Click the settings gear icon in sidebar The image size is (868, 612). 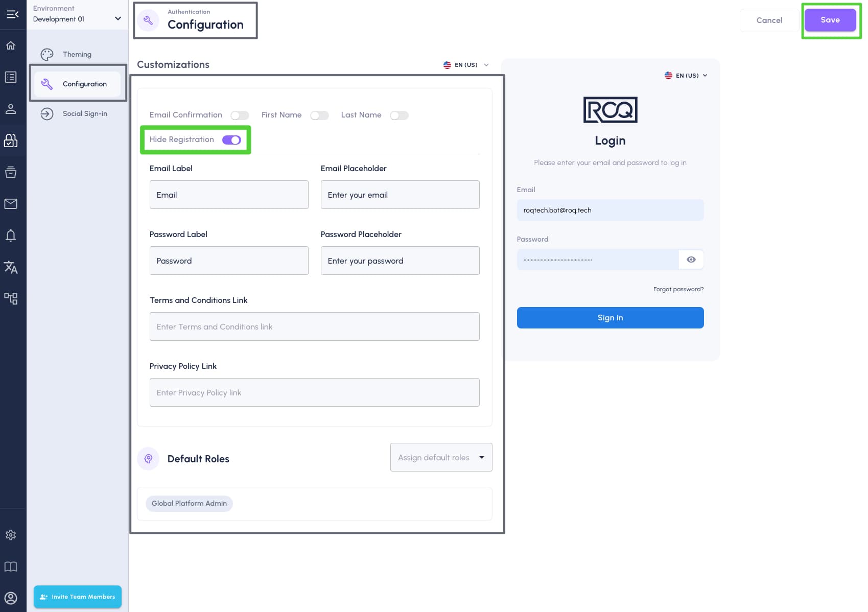[11, 535]
